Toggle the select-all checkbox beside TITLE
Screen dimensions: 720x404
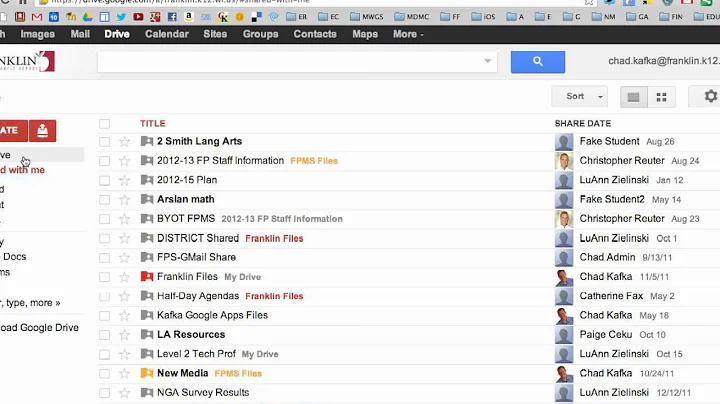click(105, 124)
